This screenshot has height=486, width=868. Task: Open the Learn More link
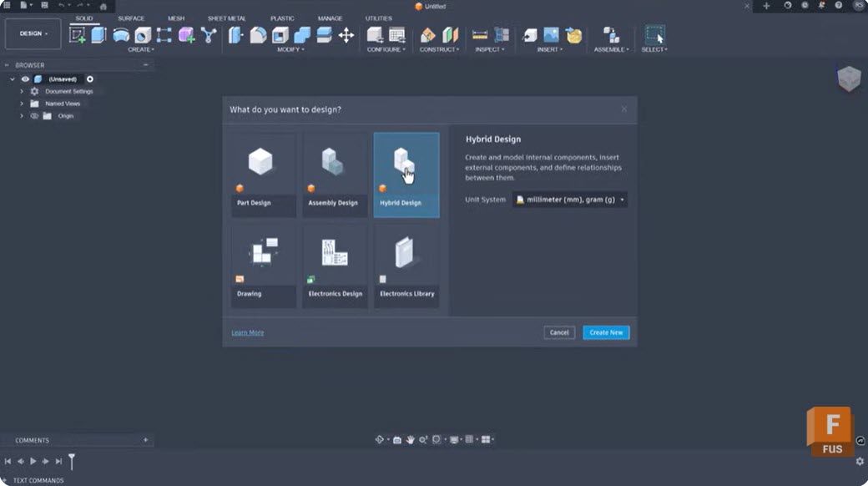(x=247, y=332)
